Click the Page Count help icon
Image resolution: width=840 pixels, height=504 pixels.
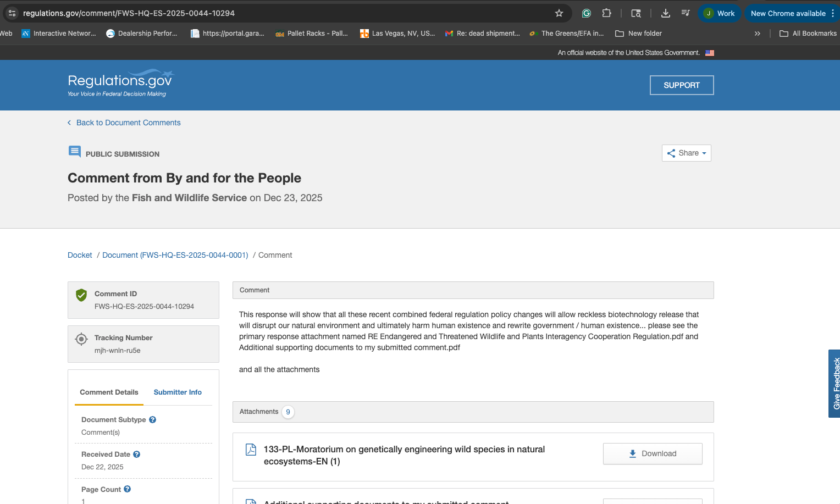click(128, 489)
